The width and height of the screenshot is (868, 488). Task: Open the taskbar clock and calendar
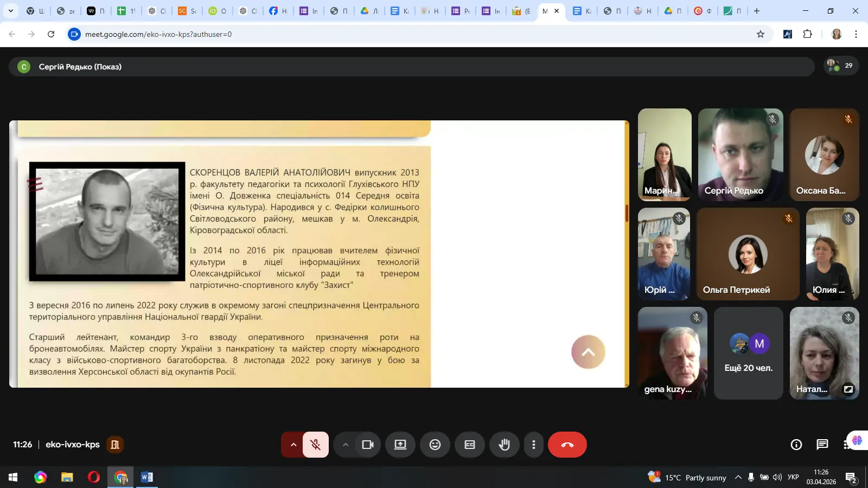[x=821, y=477]
